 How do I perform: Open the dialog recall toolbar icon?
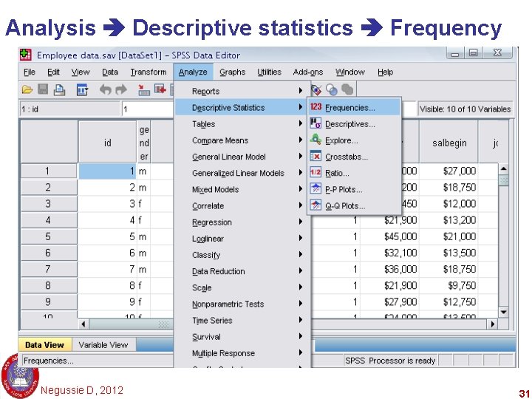(x=82, y=90)
